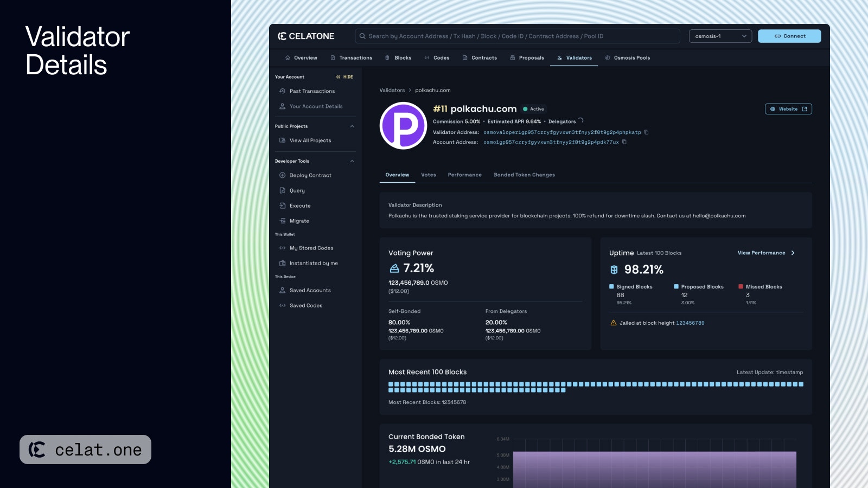Click the Past Transactions history icon
The width and height of the screenshot is (868, 488).
point(282,91)
